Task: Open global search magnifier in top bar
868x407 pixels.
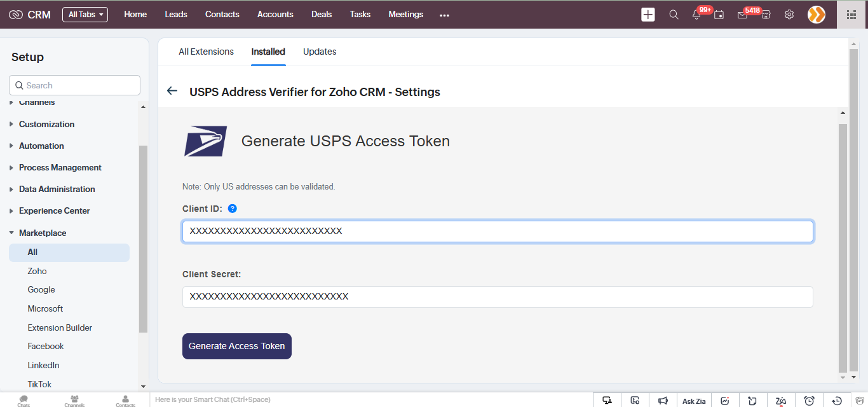Action: [674, 15]
